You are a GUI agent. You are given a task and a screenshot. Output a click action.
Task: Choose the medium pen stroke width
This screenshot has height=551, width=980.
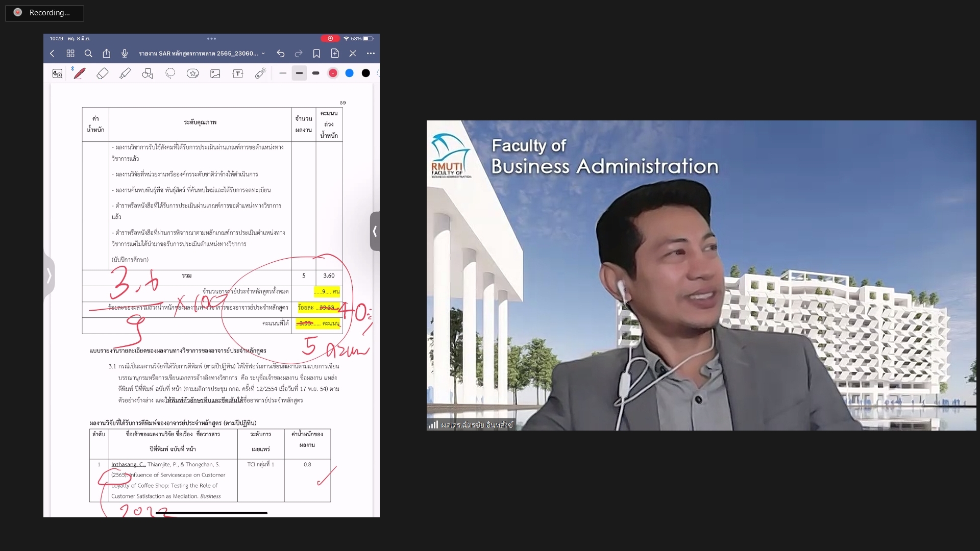pyautogui.click(x=299, y=73)
